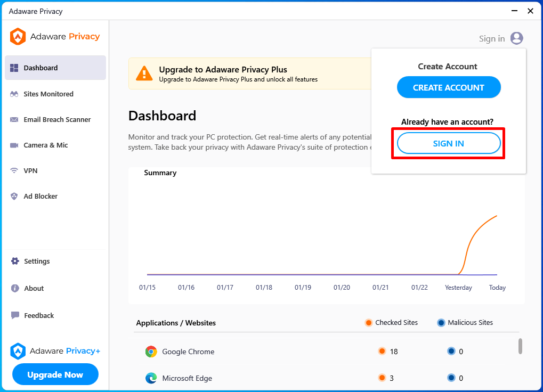Go to Email Breach Scanner

point(57,120)
